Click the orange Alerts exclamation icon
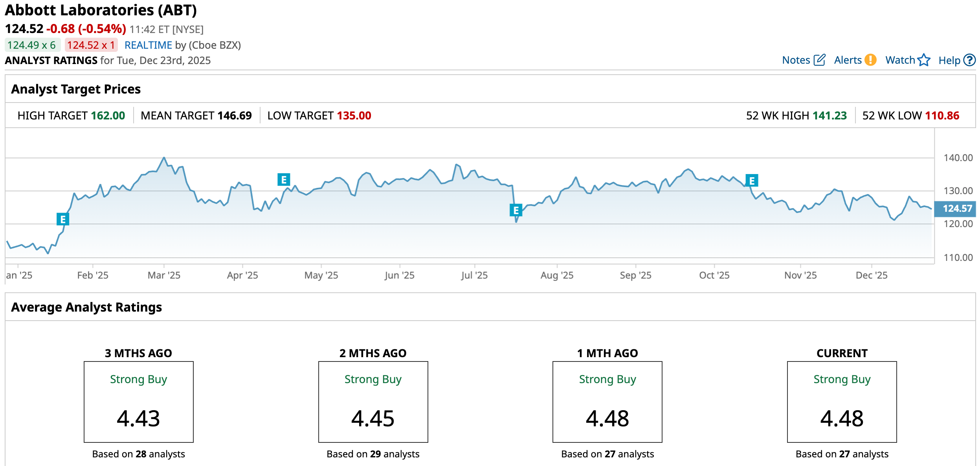 click(871, 60)
